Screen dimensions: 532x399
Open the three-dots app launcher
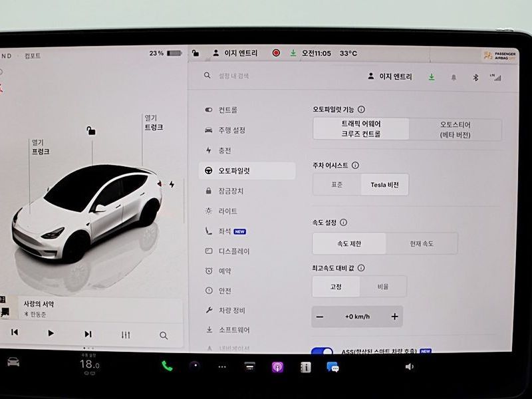(222, 367)
